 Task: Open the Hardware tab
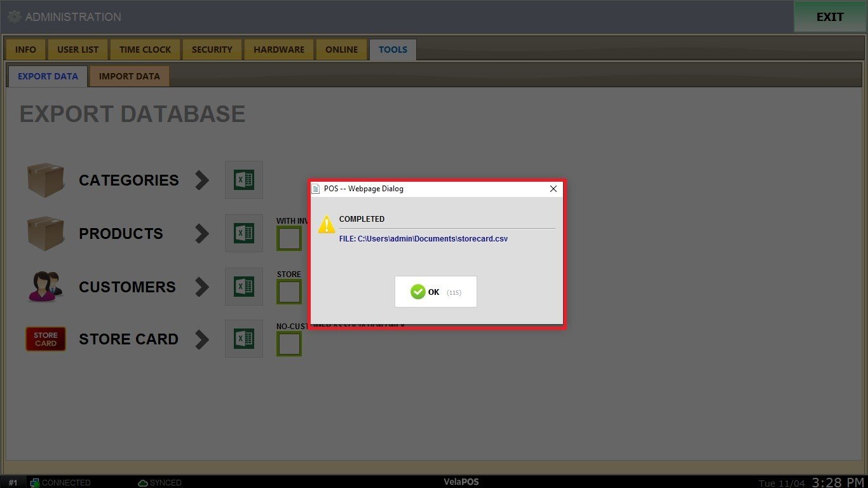(x=279, y=50)
